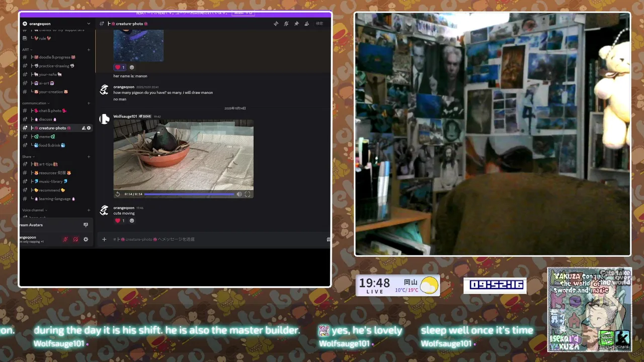
Task: Toggle heart reaction on cute moving message
Action: [120, 221]
